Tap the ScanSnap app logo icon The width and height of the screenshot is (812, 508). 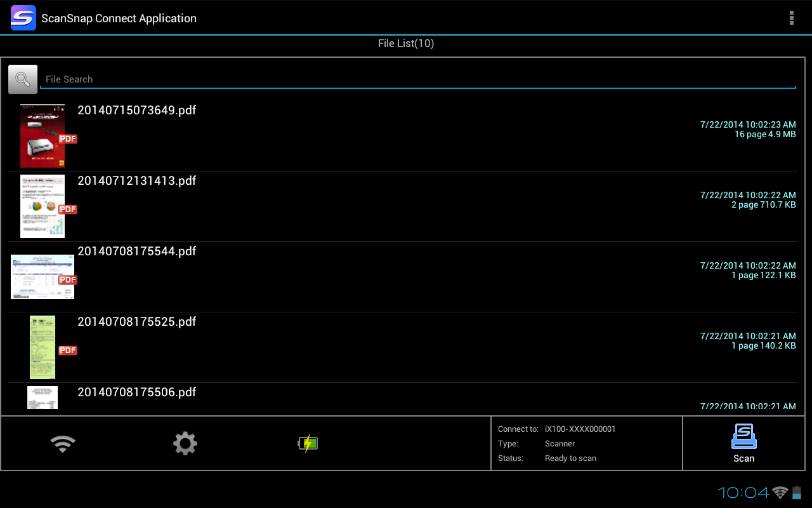click(23, 18)
